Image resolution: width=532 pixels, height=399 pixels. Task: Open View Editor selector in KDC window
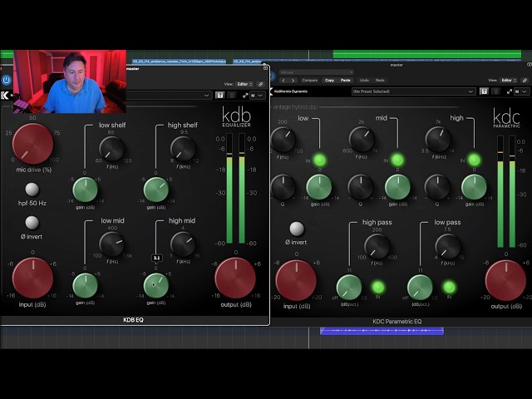pyautogui.click(x=509, y=81)
